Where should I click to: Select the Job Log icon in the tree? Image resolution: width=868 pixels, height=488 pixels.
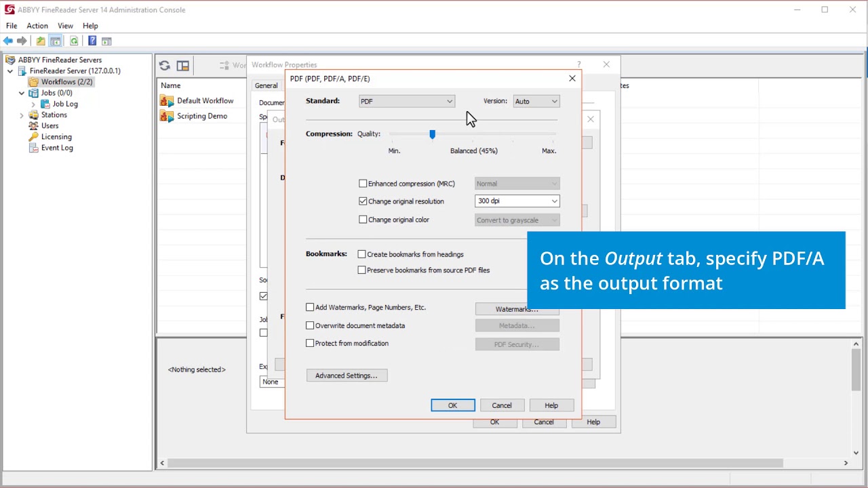pyautogui.click(x=45, y=104)
